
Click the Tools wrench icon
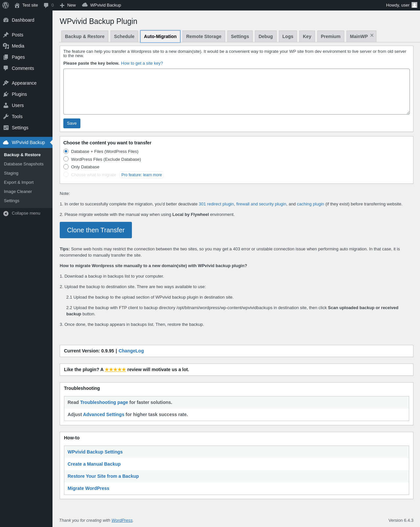tap(6, 116)
